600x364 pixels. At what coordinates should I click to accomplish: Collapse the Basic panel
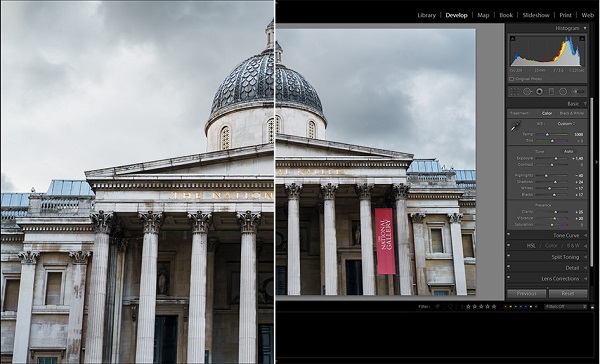click(x=585, y=104)
